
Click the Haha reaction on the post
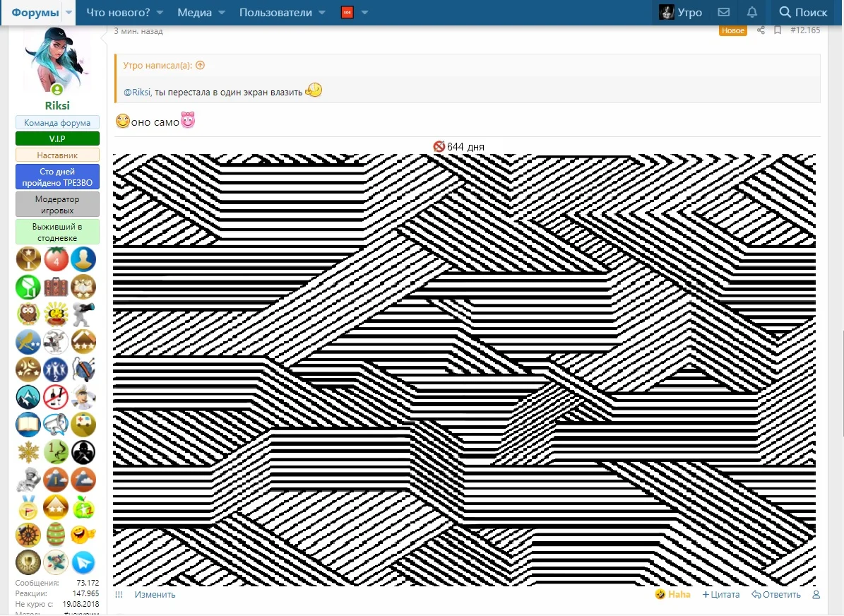click(672, 594)
